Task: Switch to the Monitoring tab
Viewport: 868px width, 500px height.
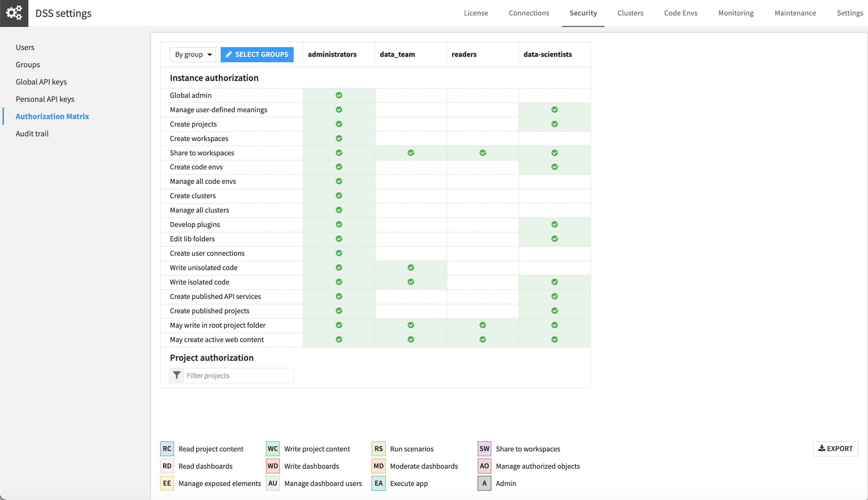Action: [736, 13]
